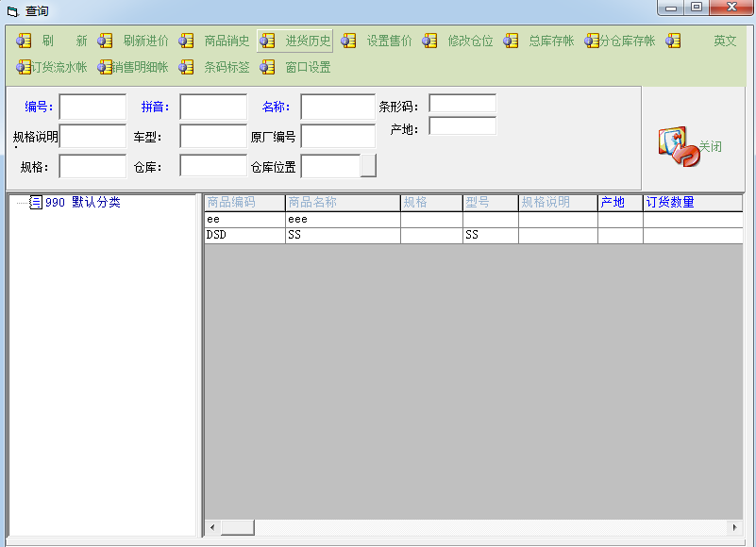Viewport: 756px width, 547px height.
Task: Click the horizontal scrollbar left arrow
Action: point(212,527)
